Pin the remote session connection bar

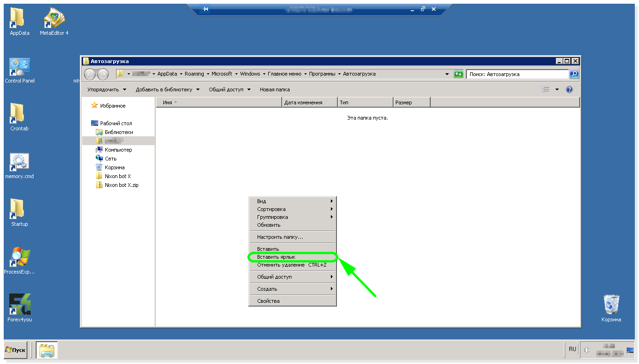tap(205, 9)
